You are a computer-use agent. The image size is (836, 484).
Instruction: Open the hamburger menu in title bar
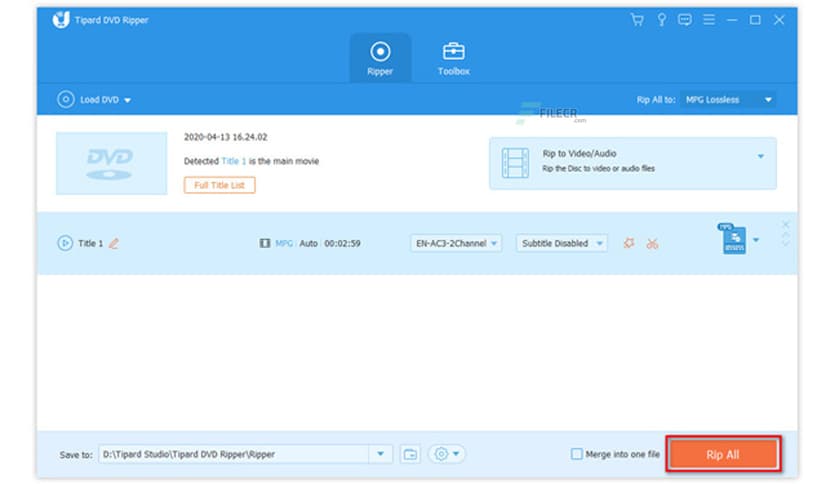708,20
